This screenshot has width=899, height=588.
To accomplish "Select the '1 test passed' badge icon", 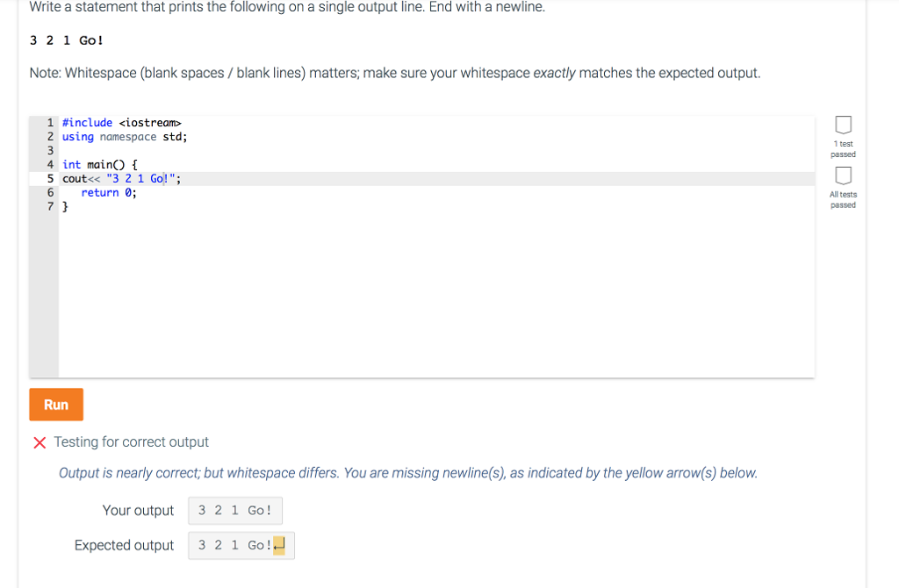I will [x=843, y=125].
